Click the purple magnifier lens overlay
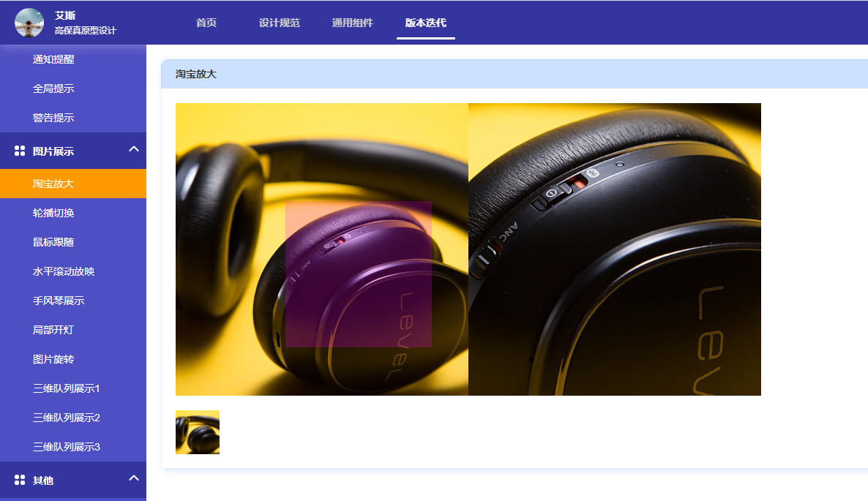 [358, 274]
